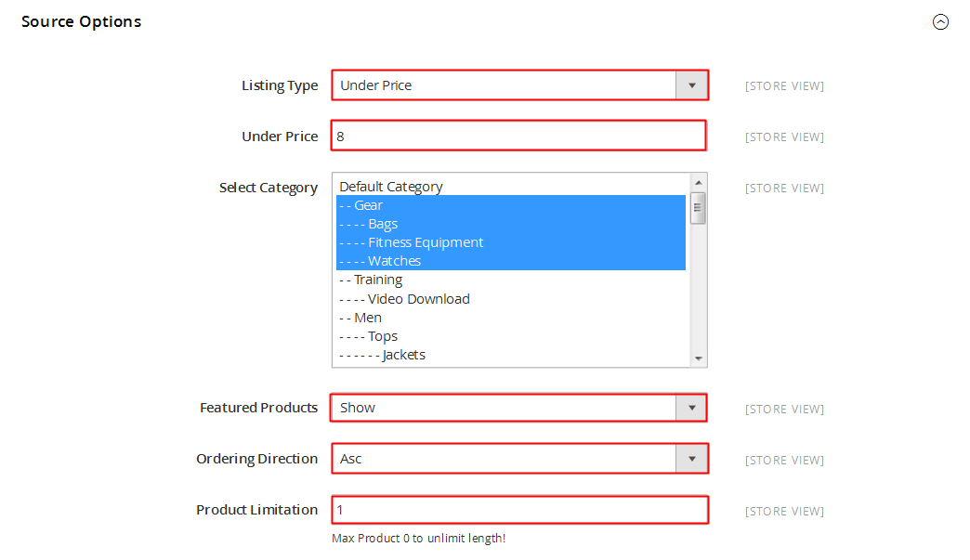
Task: Click the category list scrollbar thumb
Action: (699, 208)
